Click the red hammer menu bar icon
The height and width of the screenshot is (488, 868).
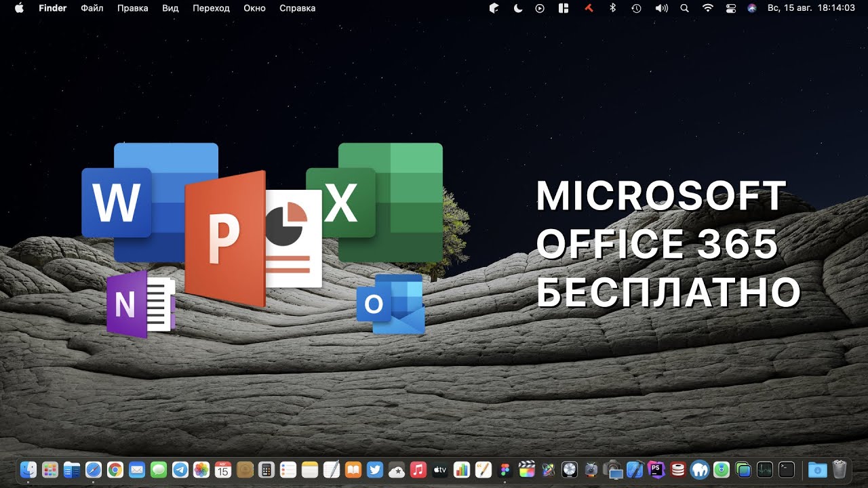[589, 8]
